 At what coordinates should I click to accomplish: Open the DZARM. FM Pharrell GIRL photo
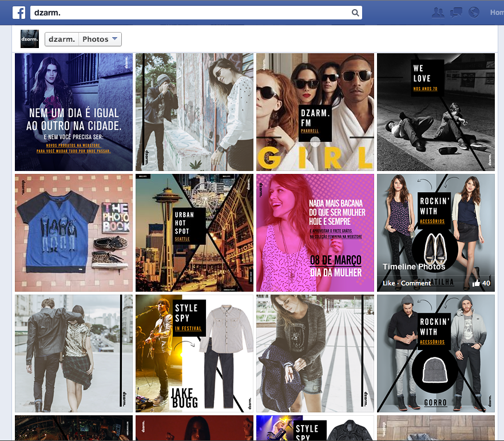click(315, 112)
